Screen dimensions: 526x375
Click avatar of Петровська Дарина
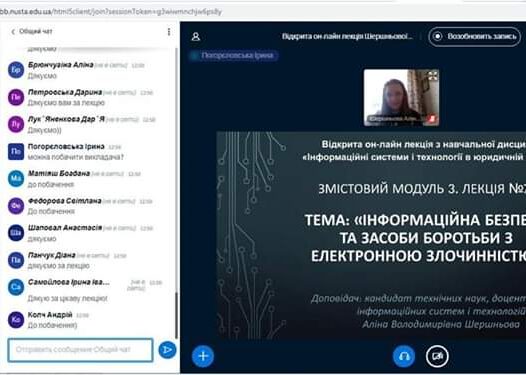pos(16,97)
